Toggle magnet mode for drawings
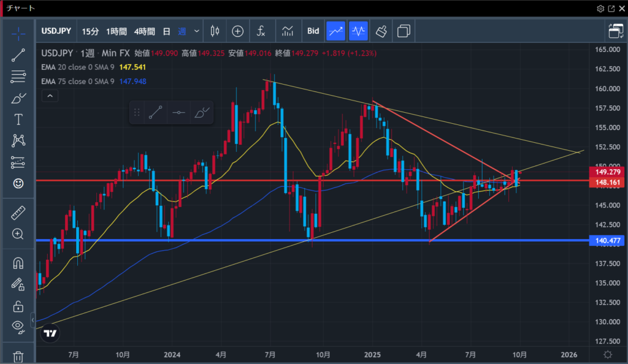Image resolution: width=628 pixels, height=364 pixels. coord(18,263)
